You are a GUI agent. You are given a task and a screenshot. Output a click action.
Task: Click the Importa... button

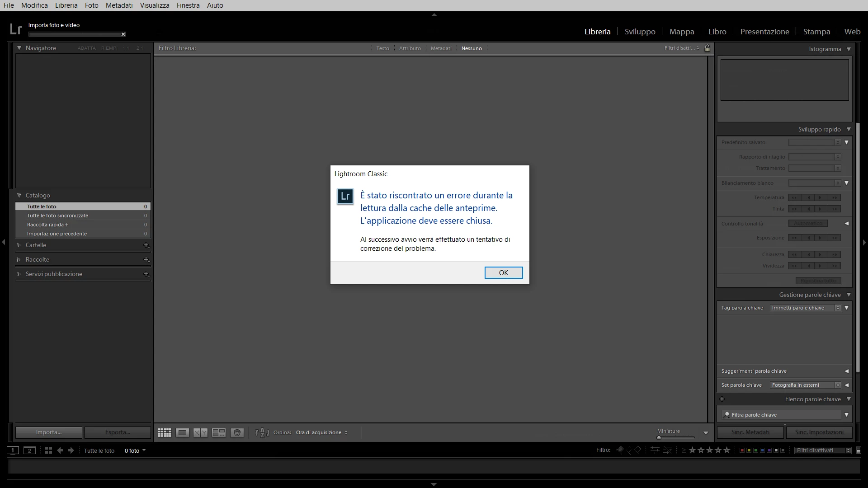point(49,432)
